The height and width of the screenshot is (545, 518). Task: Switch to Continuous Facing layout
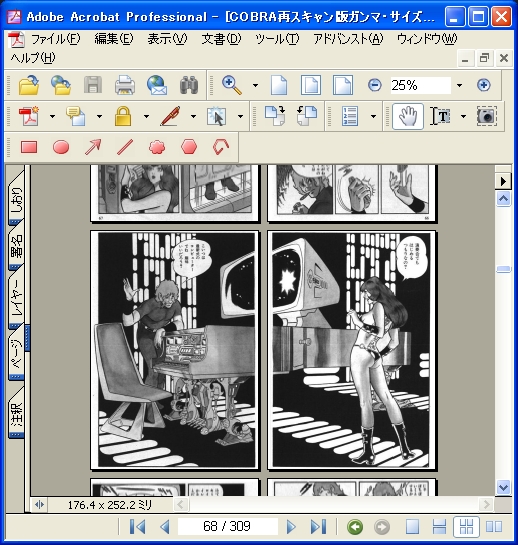point(467,527)
